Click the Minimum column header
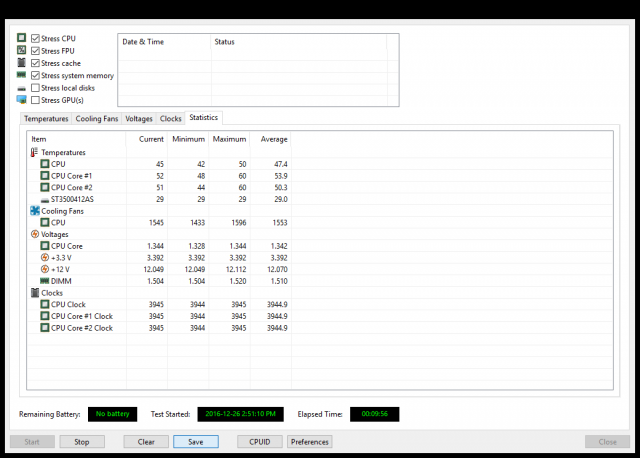Image resolution: width=640 pixels, height=458 pixels. pos(188,139)
